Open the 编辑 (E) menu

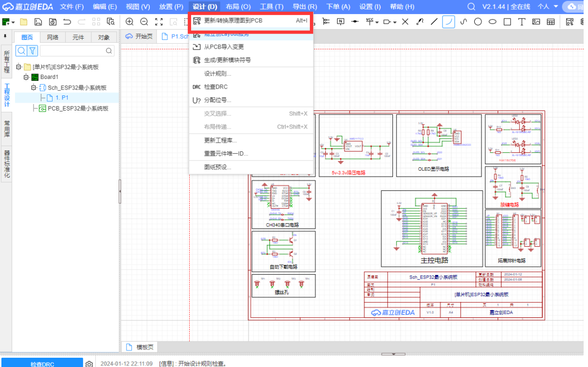click(105, 7)
